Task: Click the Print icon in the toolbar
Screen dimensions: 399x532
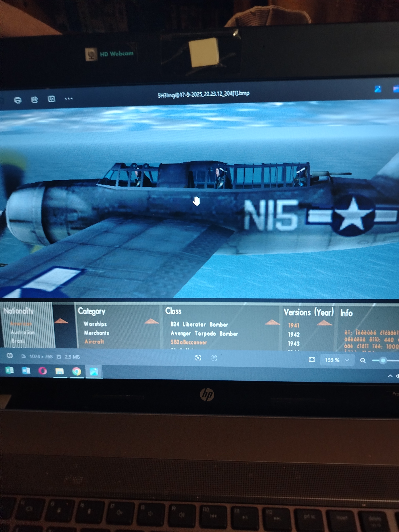Action: [18, 100]
